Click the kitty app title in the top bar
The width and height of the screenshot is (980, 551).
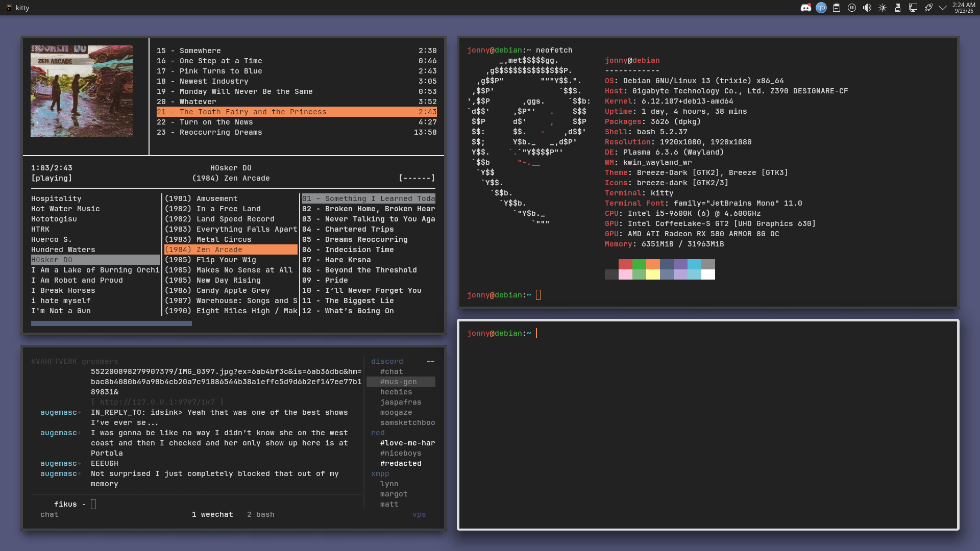(x=22, y=8)
